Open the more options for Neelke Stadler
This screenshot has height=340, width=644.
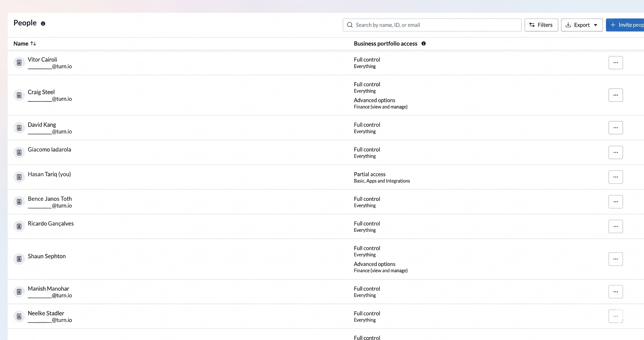[x=616, y=316]
